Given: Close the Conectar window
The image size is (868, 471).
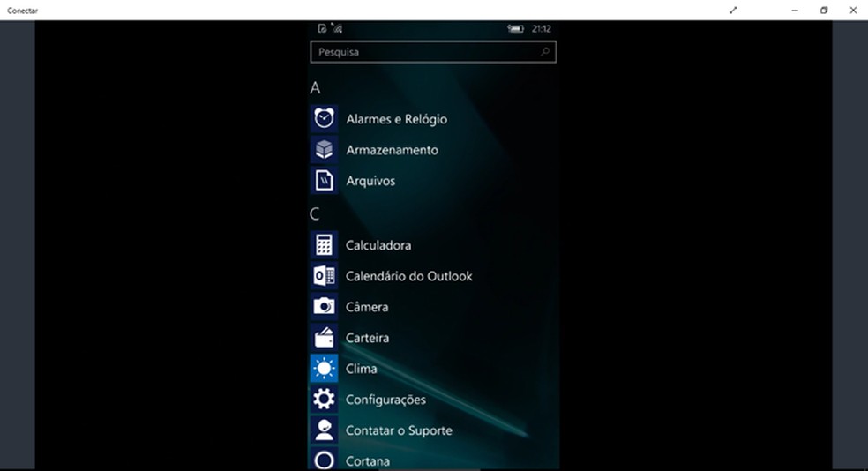Looking at the screenshot, I should click(853, 10).
